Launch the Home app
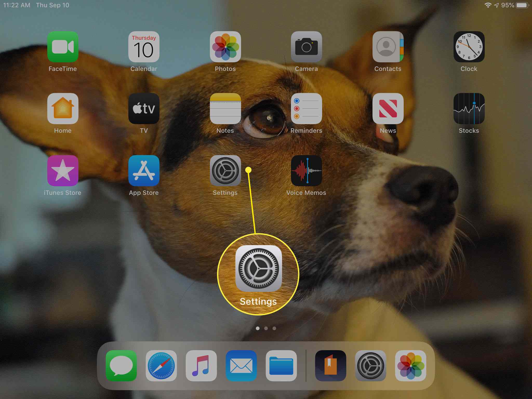This screenshot has width=532, height=399. [63, 109]
